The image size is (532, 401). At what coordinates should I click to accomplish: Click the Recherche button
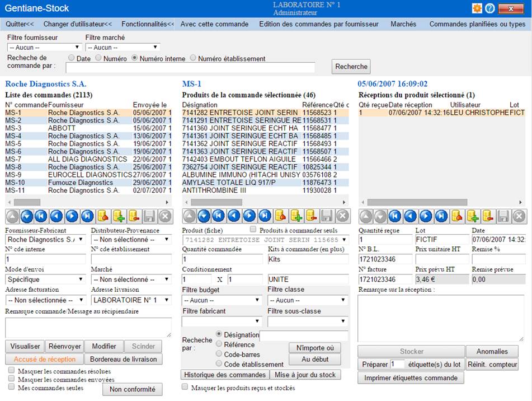(x=351, y=67)
